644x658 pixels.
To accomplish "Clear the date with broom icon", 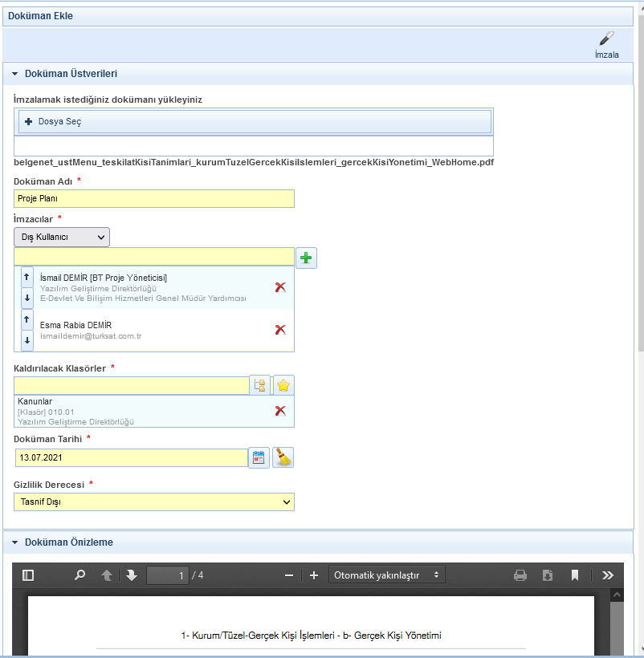I will coord(283,457).
